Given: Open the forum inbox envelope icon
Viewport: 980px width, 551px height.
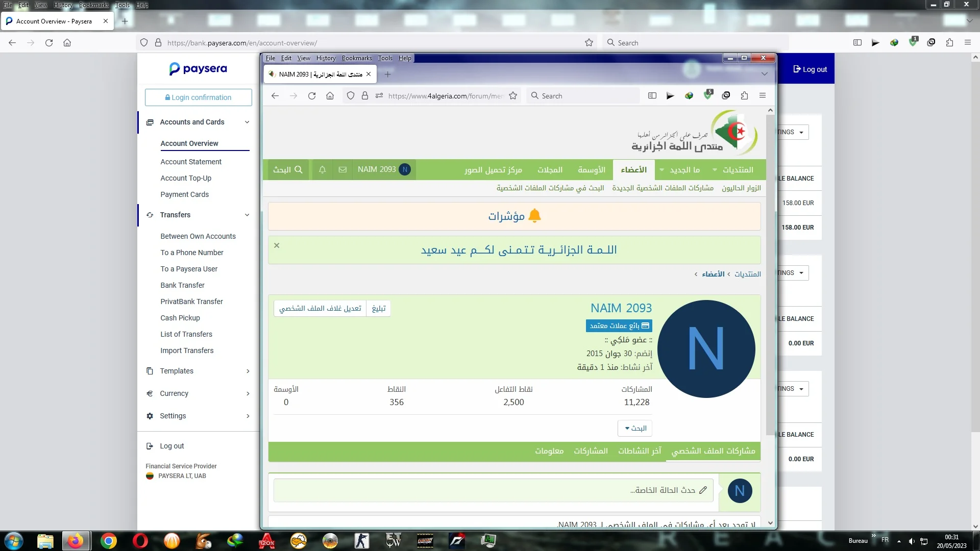Looking at the screenshot, I should click(x=342, y=170).
